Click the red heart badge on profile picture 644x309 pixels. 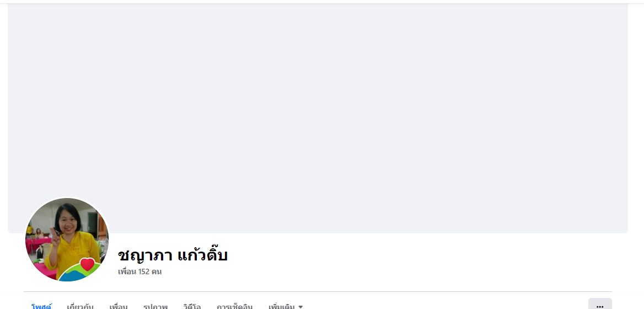point(87,265)
